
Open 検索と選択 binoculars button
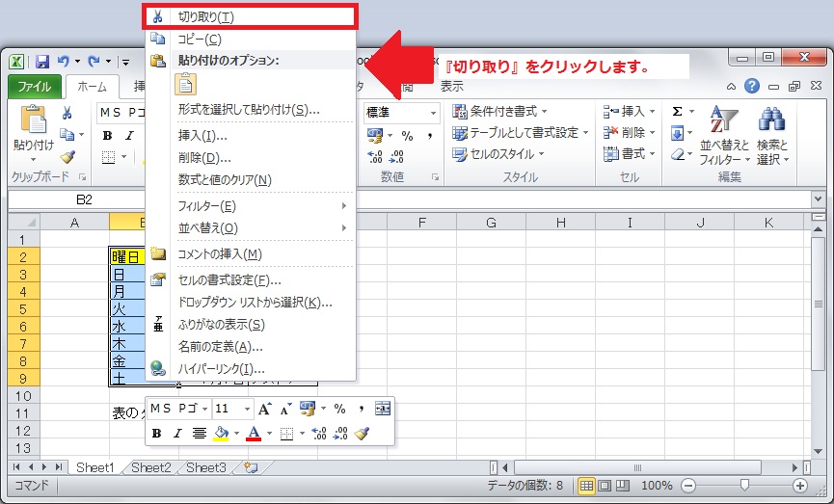(772, 136)
